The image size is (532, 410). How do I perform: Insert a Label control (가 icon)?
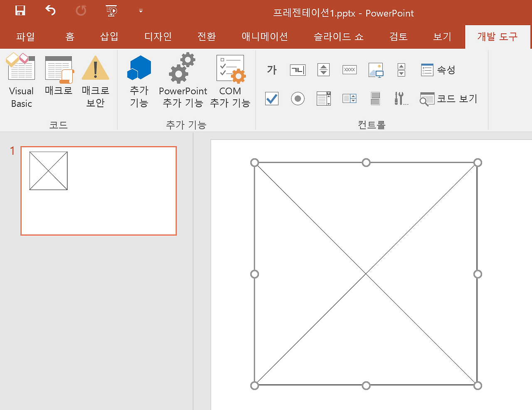[x=272, y=70]
